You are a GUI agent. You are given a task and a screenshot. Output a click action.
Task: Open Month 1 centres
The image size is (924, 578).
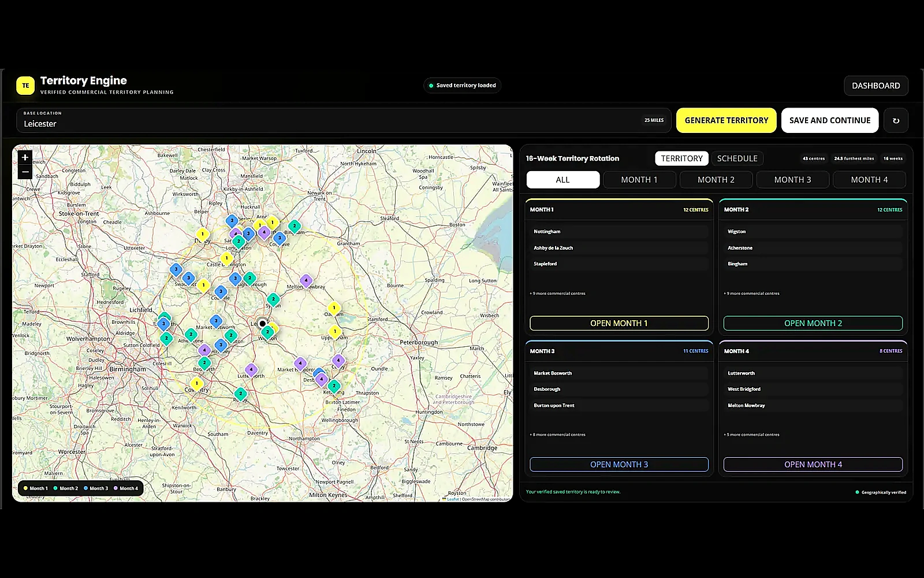619,323
